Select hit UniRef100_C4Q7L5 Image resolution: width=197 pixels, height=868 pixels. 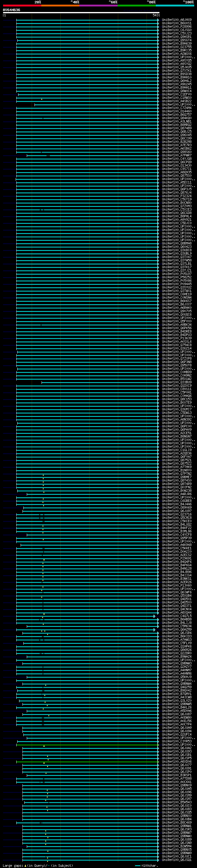(x=177, y=616)
